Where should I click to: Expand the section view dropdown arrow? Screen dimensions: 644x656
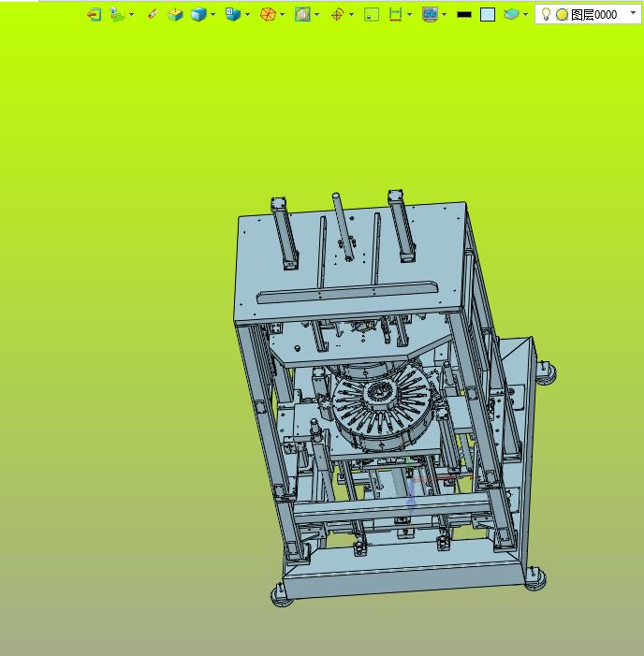(316, 15)
